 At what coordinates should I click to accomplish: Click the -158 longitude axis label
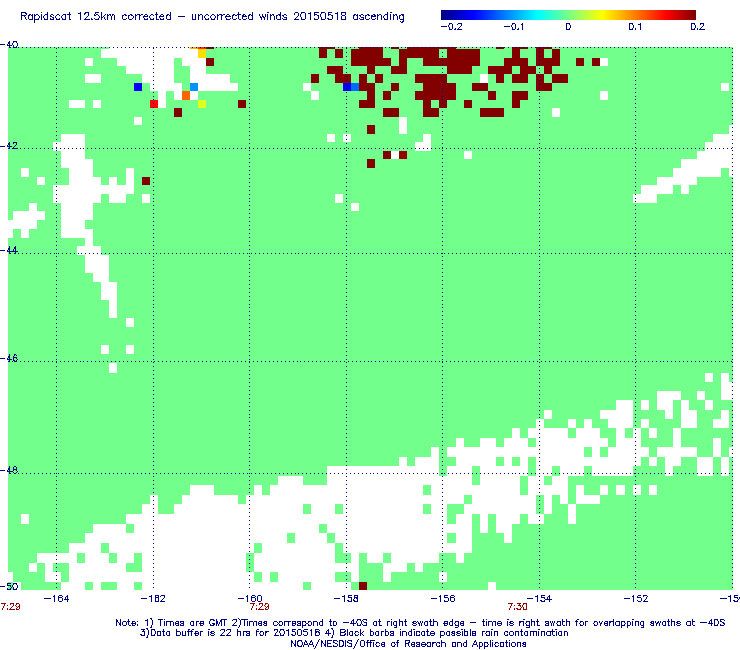pyautogui.click(x=346, y=599)
